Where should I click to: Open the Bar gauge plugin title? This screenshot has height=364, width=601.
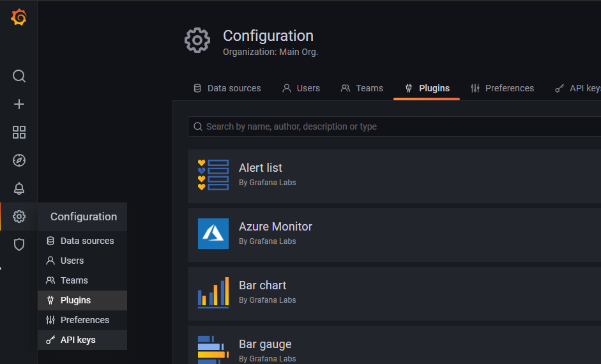[x=265, y=344]
